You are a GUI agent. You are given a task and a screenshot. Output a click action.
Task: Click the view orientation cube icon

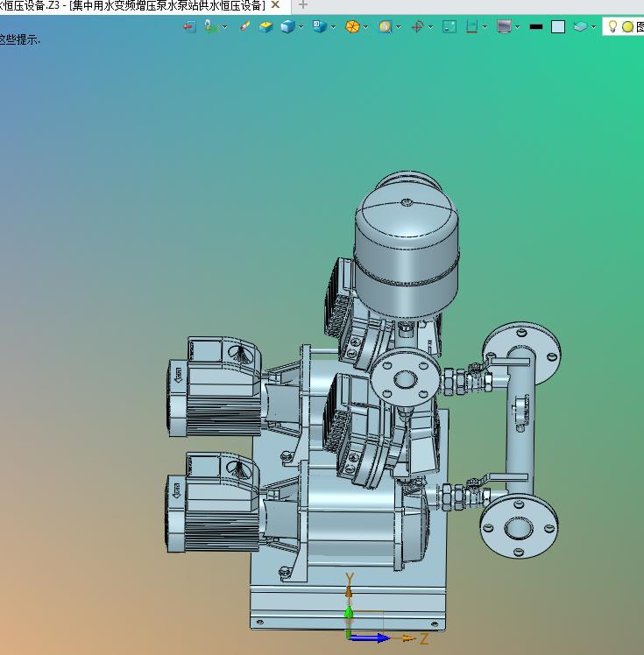(320, 26)
